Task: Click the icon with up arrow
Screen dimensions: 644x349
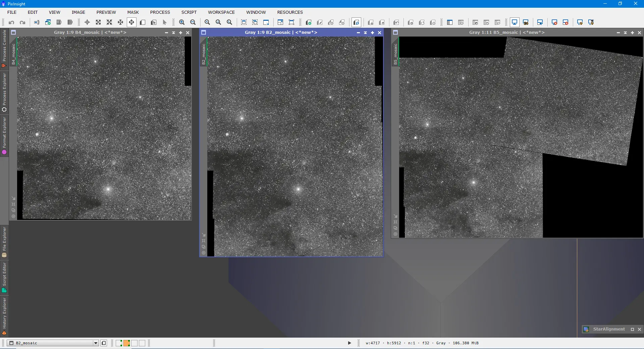Action: (382, 22)
